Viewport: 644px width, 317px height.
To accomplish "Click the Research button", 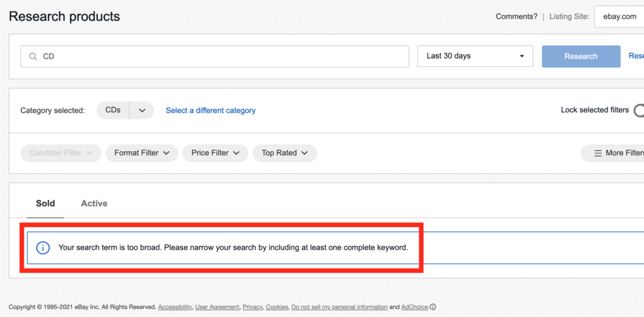I will tap(581, 56).
